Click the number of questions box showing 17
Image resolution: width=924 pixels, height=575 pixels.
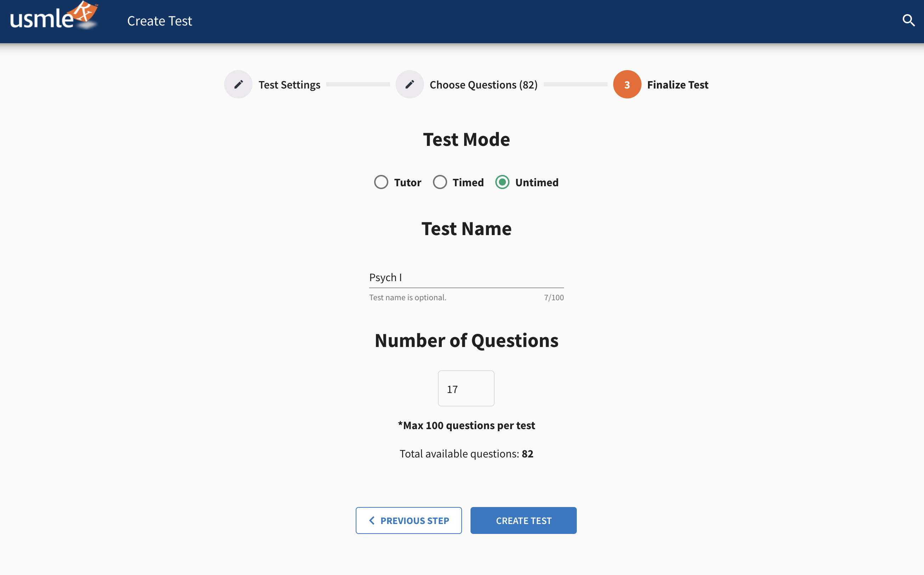[466, 389]
